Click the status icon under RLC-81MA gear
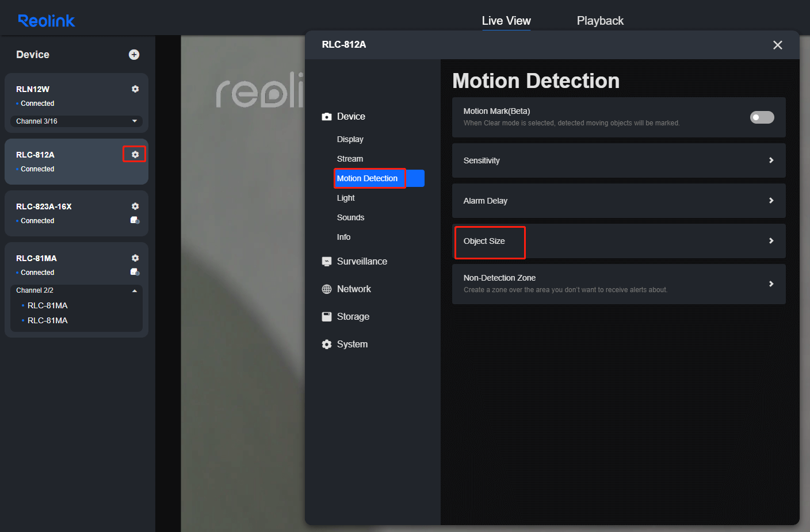 click(135, 272)
